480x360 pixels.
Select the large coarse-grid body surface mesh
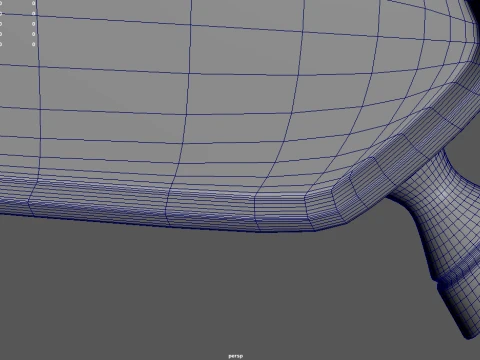[x=213, y=97]
